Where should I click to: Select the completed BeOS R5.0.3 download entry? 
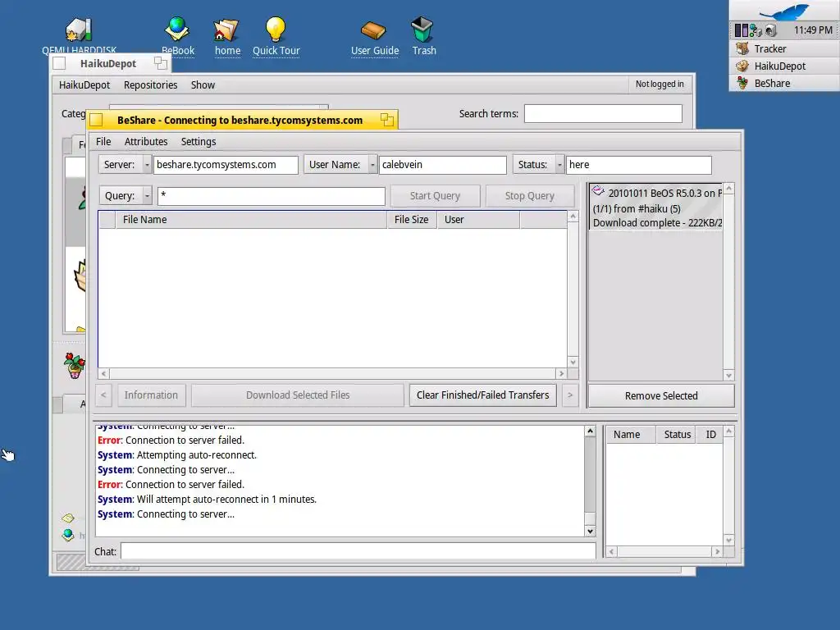coord(656,208)
